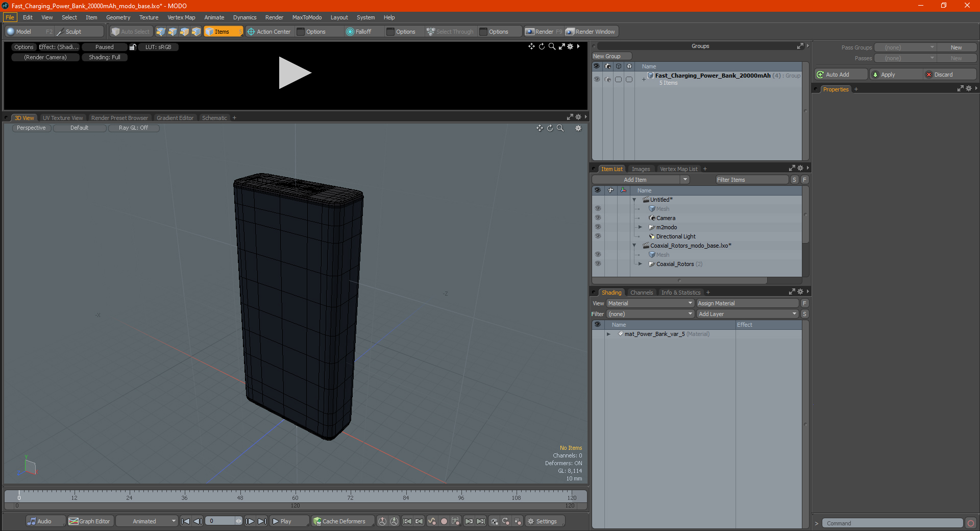Play the render preview
980x531 pixels.
(295, 73)
